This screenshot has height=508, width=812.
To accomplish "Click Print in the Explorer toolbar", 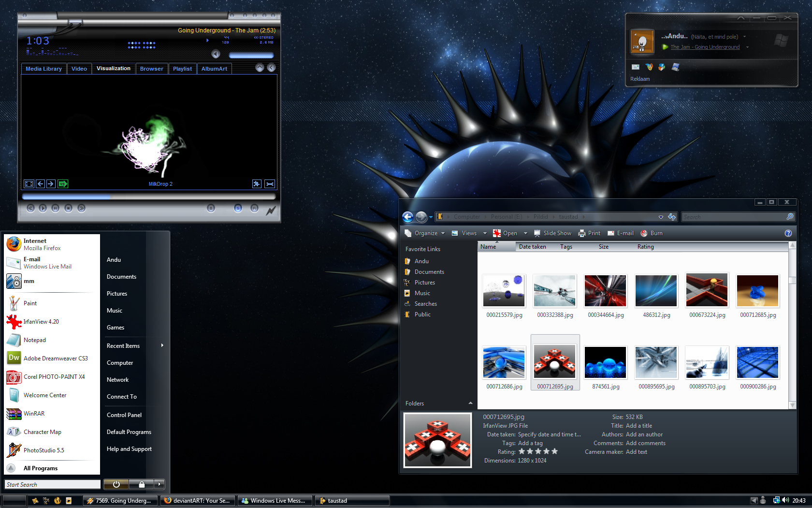I will click(589, 233).
